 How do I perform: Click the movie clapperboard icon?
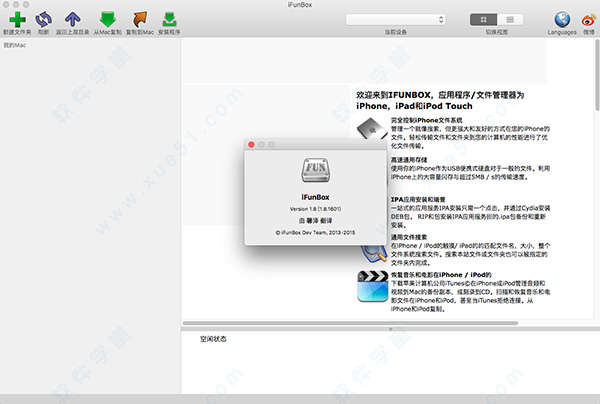pyautogui.click(x=370, y=288)
